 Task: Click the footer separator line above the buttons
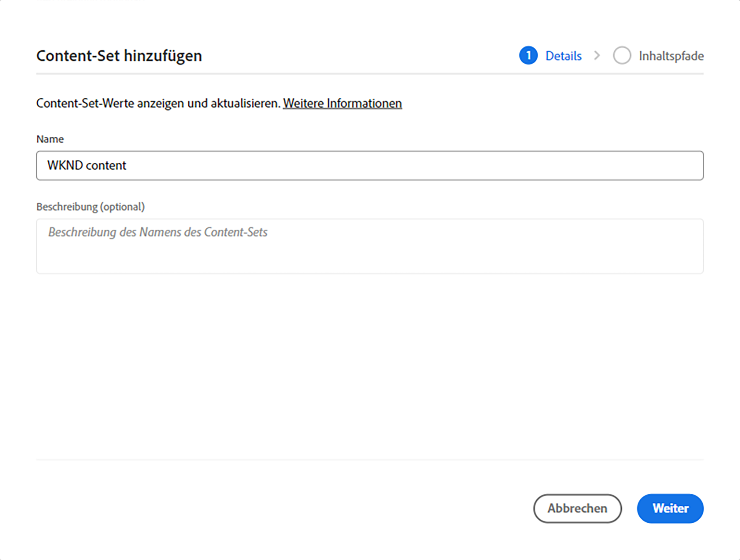coord(370,460)
